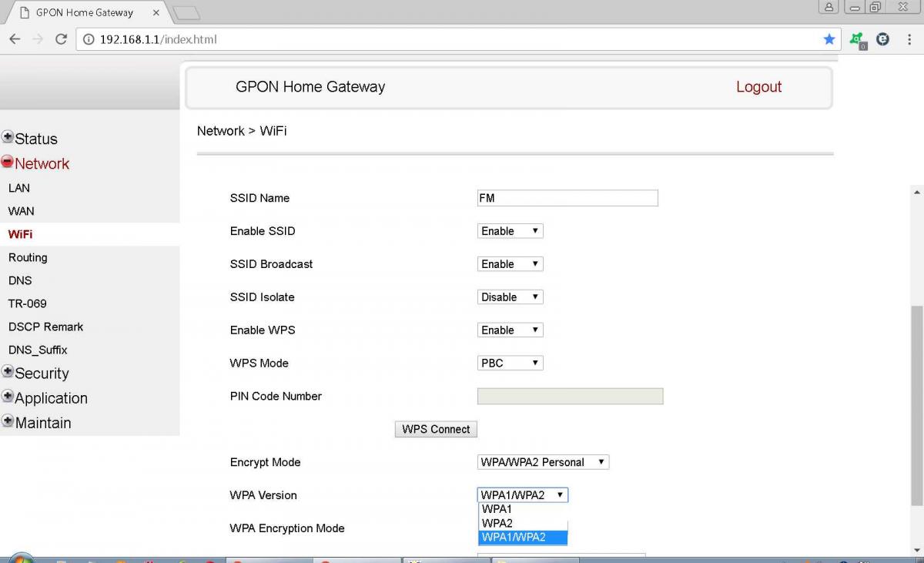The image size is (924, 563).
Task: Open the WAN settings page
Action: point(22,211)
